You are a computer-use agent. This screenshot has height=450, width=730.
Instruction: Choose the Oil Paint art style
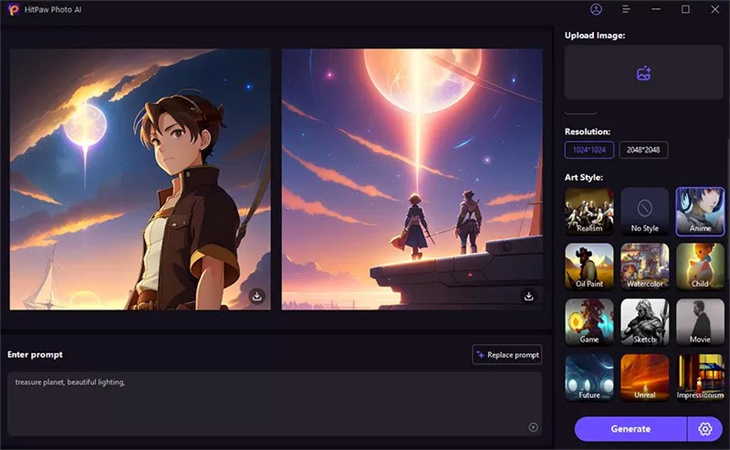[589, 267]
